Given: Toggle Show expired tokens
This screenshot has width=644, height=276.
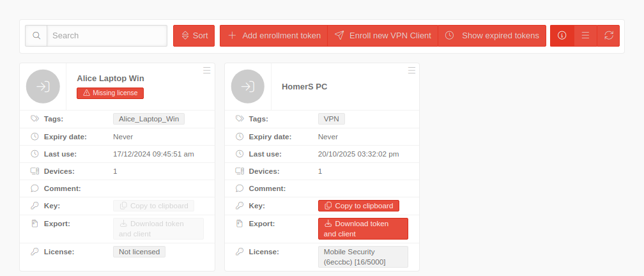Looking at the screenshot, I should click(x=492, y=36).
